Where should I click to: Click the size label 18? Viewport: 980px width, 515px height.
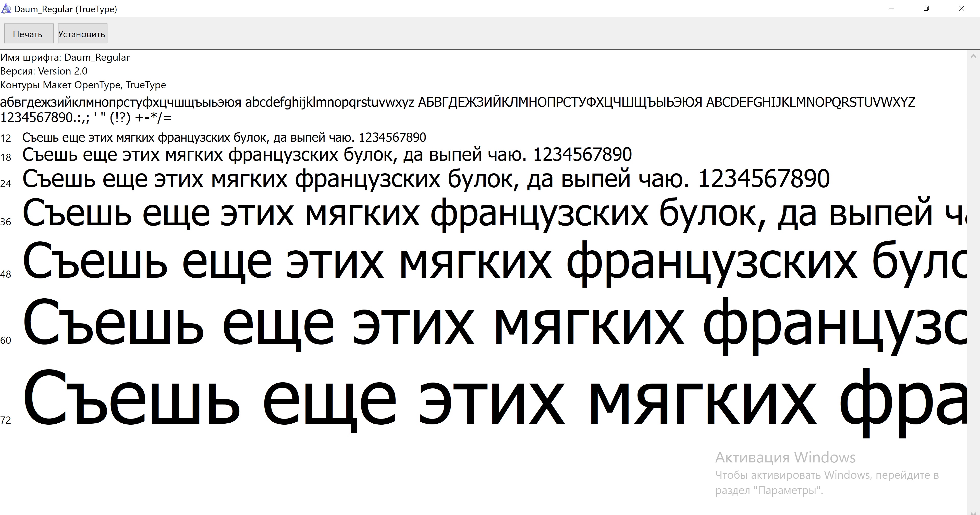(6, 157)
